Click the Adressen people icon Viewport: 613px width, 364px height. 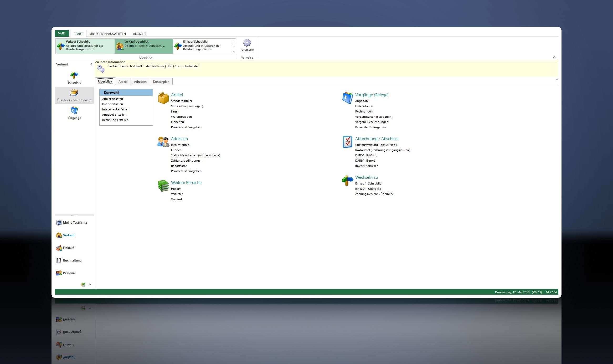(163, 142)
